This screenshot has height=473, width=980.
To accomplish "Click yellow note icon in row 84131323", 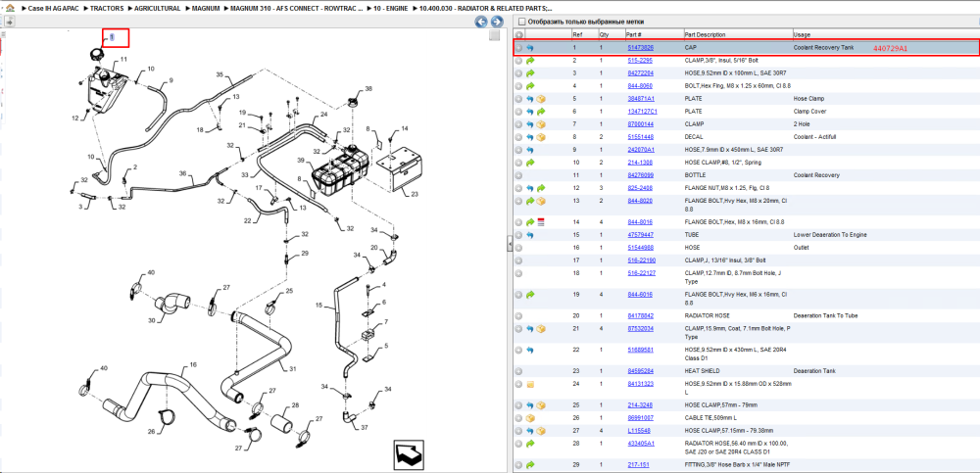I will [530, 384].
